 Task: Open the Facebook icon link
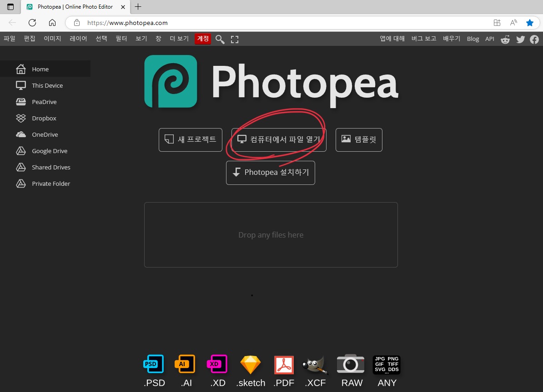click(534, 39)
